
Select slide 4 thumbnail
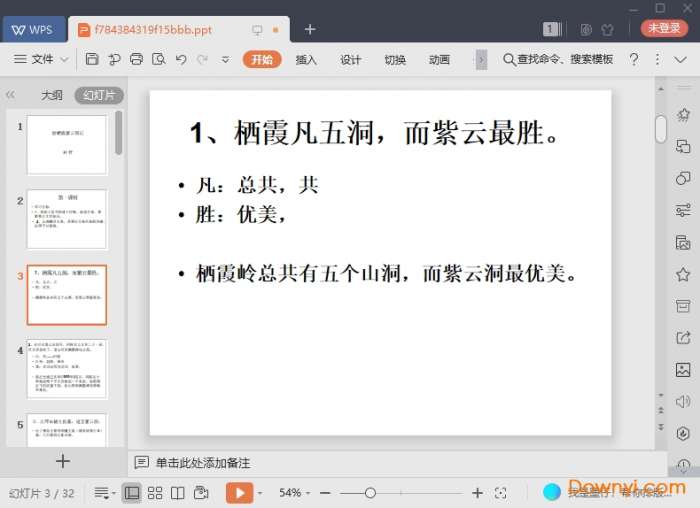[67, 368]
